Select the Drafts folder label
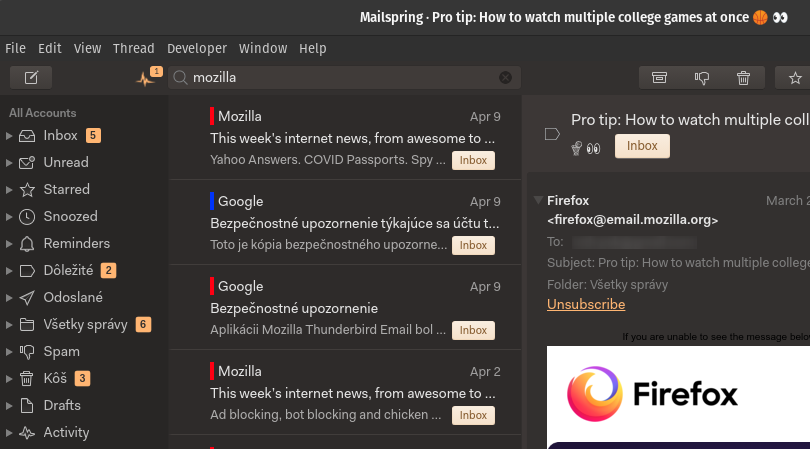Viewport: 810px width, 449px height. coord(62,406)
